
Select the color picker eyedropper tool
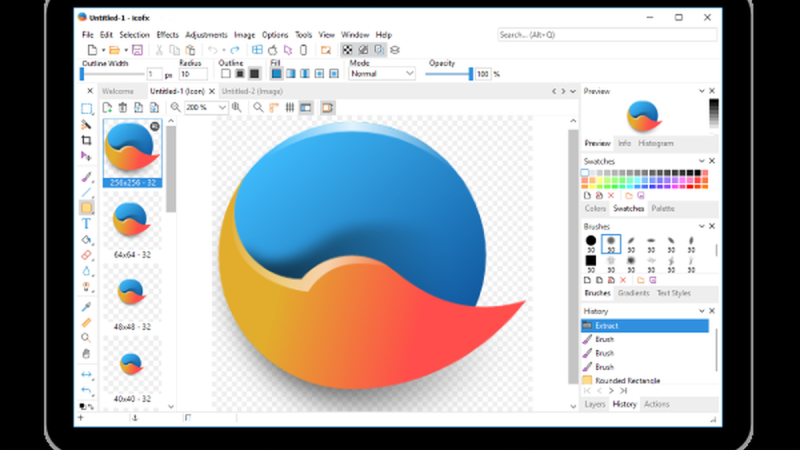[x=86, y=307]
